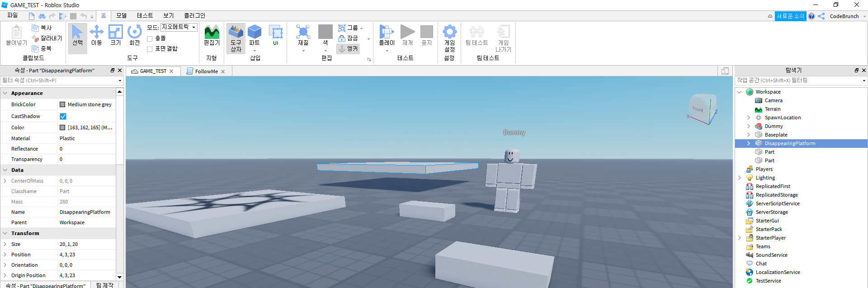Toggle the viewport device emulation icon
Image resolution: width=868 pixels, height=288 pixels.
click(725, 71)
